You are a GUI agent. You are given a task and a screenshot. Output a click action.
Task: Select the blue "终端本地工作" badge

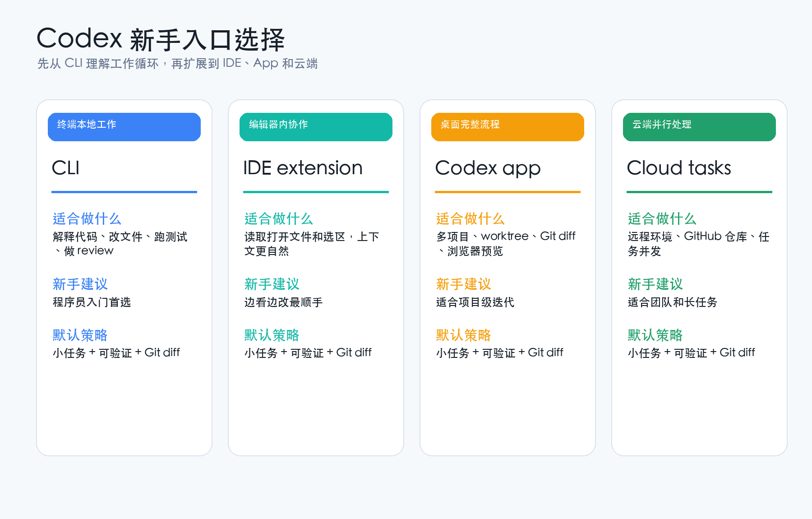pos(124,127)
